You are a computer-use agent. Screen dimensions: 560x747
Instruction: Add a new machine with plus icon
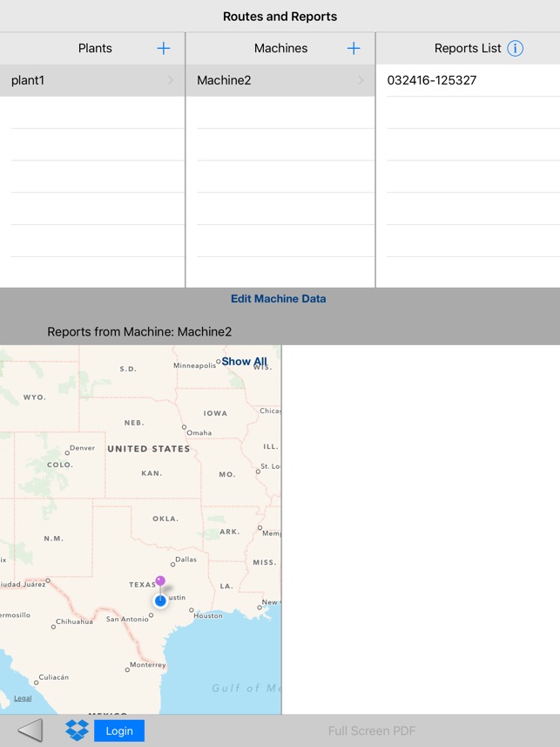click(x=354, y=48)
